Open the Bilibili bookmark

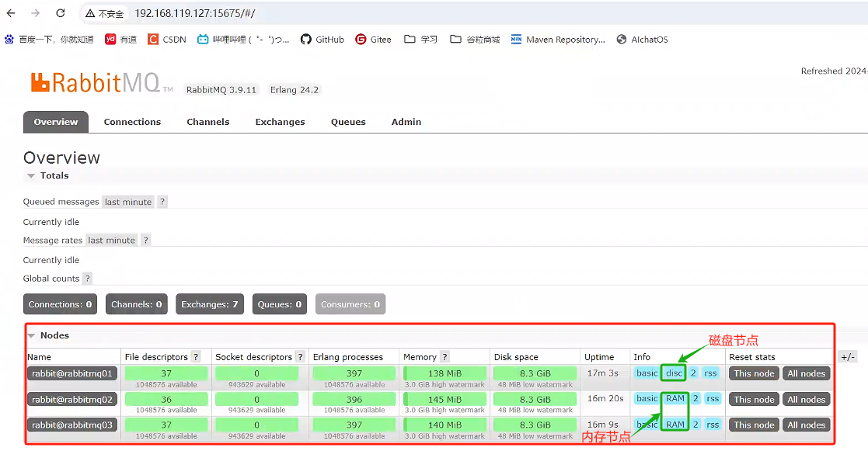(243, 40)
